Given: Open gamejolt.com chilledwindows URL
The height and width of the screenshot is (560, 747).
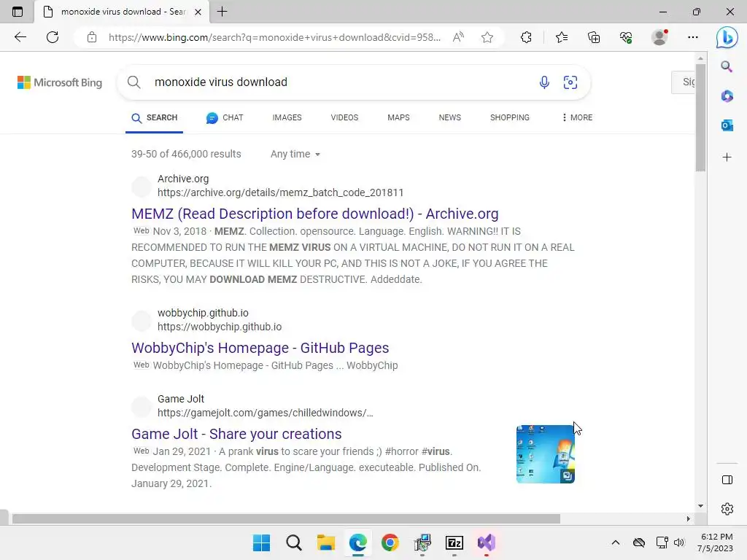Looking at the screenshot, I should (x=266, y=413).
